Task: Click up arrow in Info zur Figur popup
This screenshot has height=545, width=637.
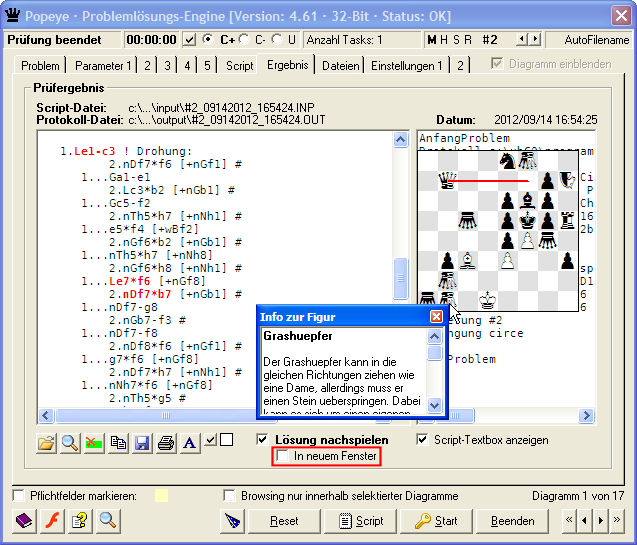Action: tap(434, 336)
